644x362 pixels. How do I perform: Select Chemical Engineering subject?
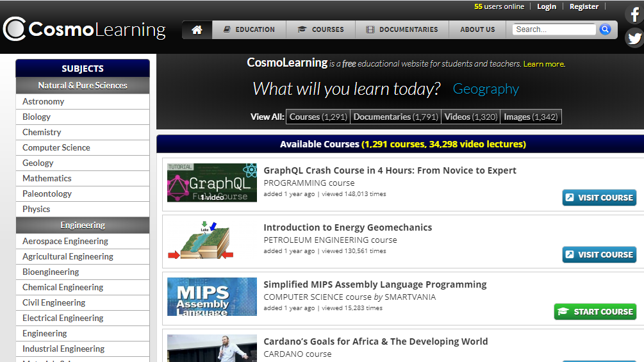[x=83, y=287]
